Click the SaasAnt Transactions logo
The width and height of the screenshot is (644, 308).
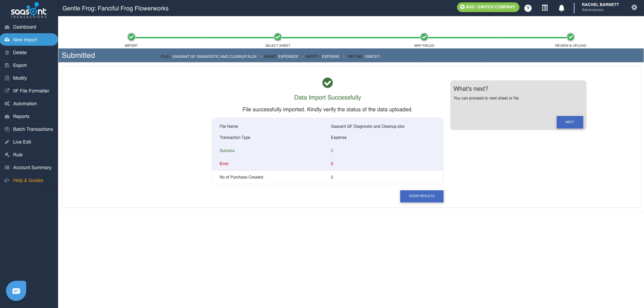[x=29, y=10]
